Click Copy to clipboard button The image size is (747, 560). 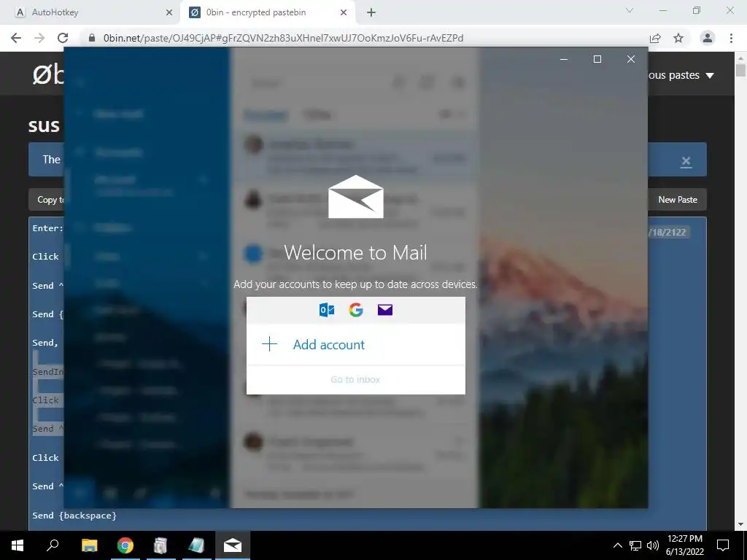click(46, 200)
